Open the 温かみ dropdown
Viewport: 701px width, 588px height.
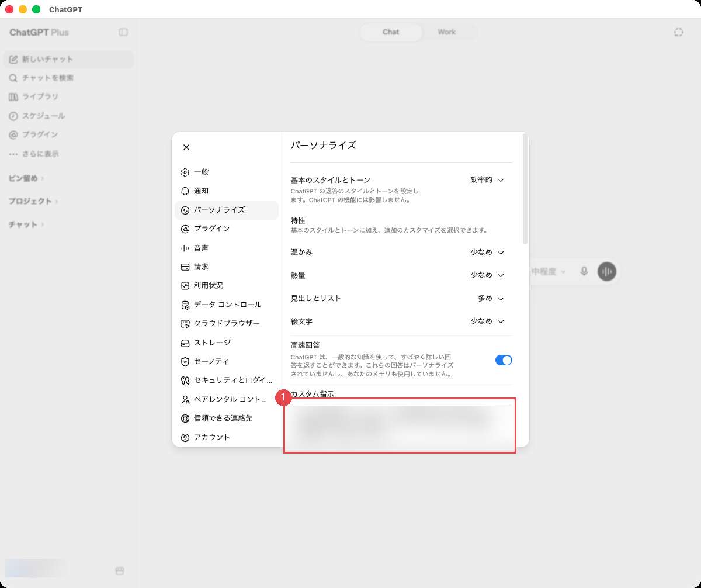click(487, 252)
